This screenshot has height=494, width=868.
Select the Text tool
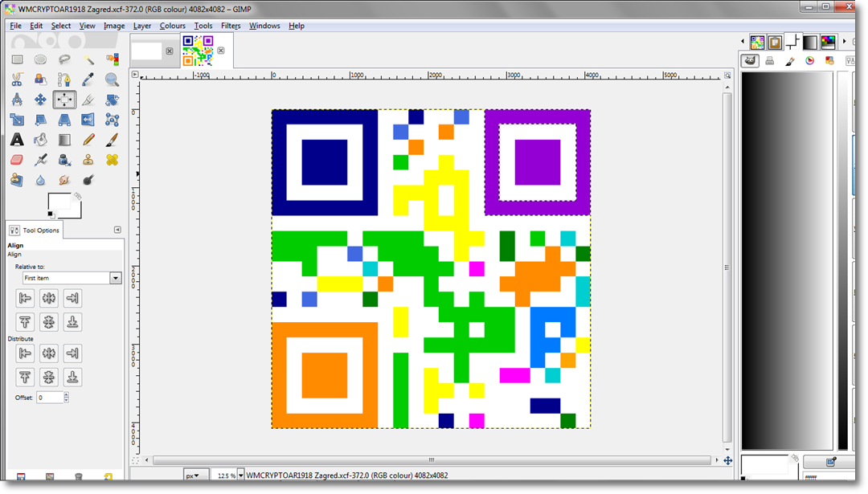(x=17, y=140)
